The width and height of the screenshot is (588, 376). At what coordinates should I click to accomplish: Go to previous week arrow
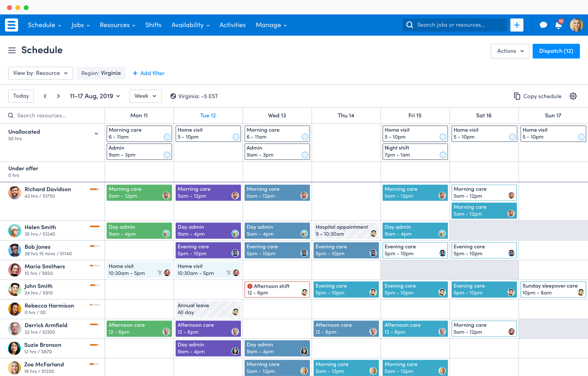point(45,96)
